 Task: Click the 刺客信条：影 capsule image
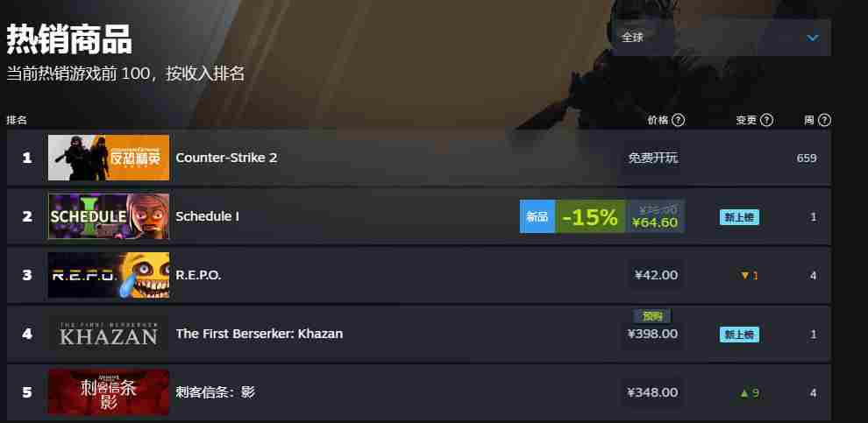tap(109, 392)
